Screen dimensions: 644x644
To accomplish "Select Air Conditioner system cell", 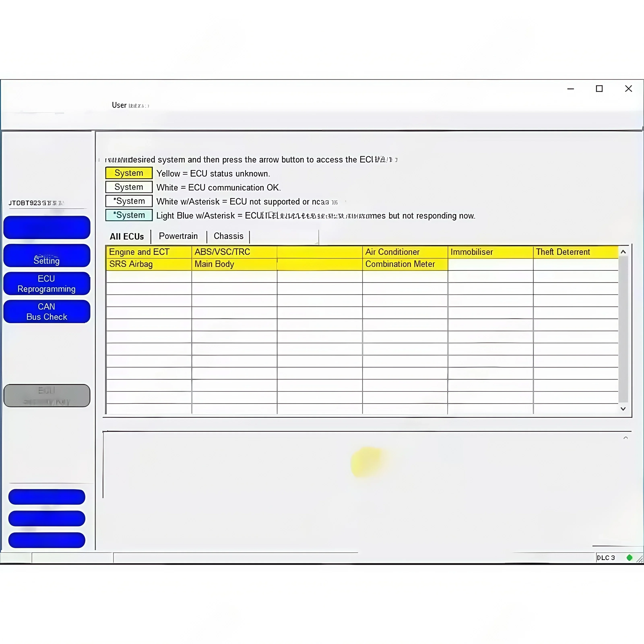I will tap(405, 252).
